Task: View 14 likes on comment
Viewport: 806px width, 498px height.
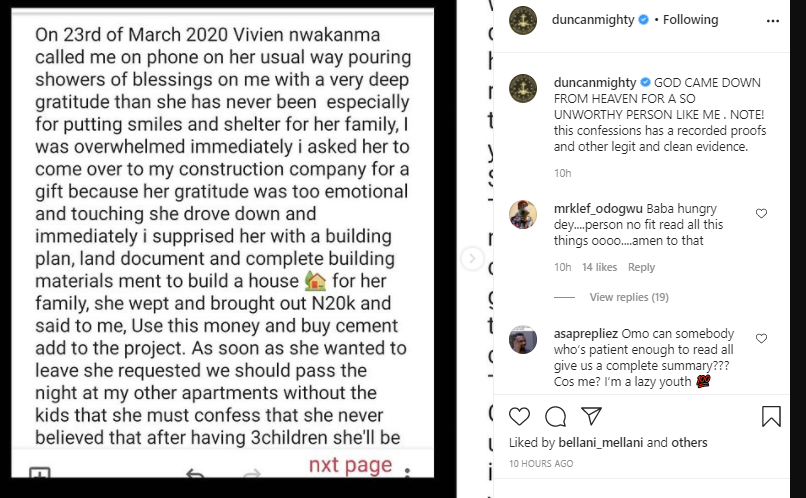Action: point(600,267)
